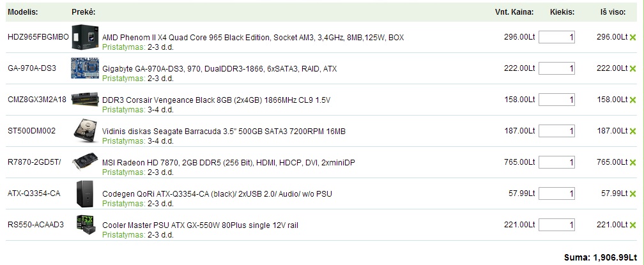
Task: Click the Vnt. Kaina column header
Action: coord(514,12)
